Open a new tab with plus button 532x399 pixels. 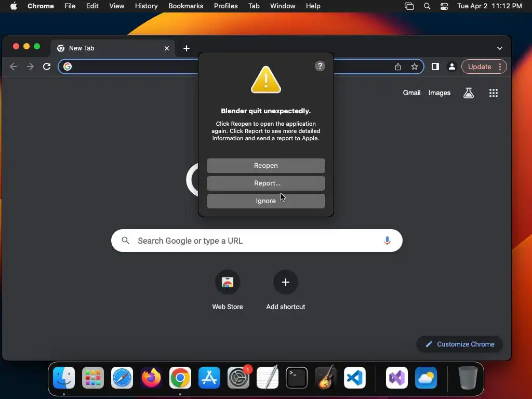[x=187, y=48]
